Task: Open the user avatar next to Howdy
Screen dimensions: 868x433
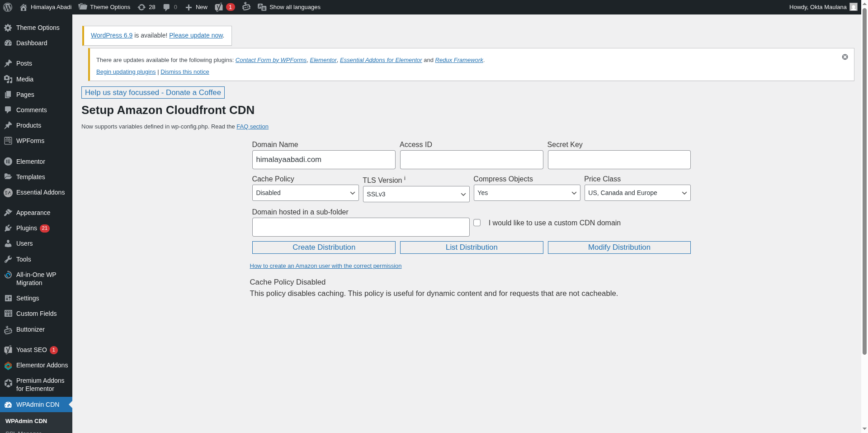Action: coord(853,7)
